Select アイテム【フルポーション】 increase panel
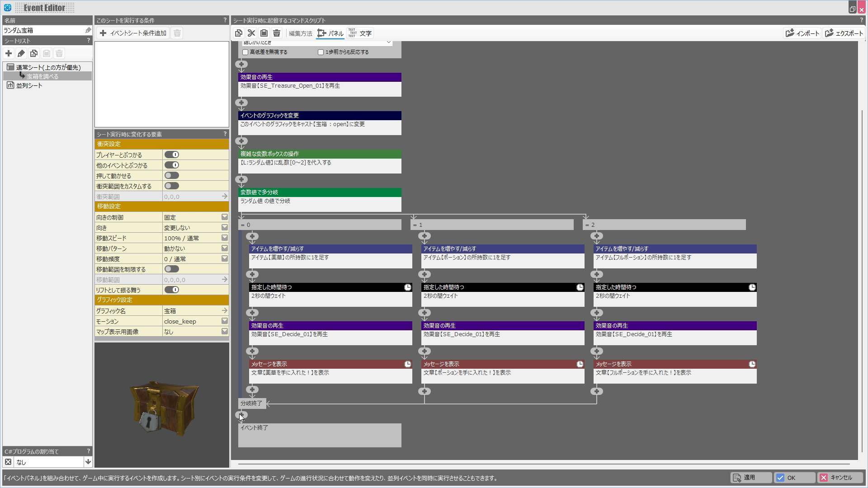This screenshot has height=488, width=868. click(675, 256)
